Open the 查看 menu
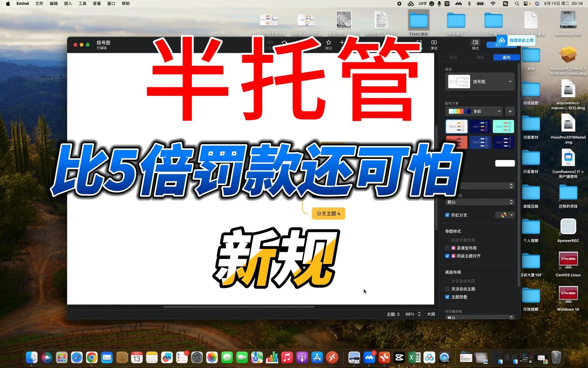 click(x=97, y=3)
